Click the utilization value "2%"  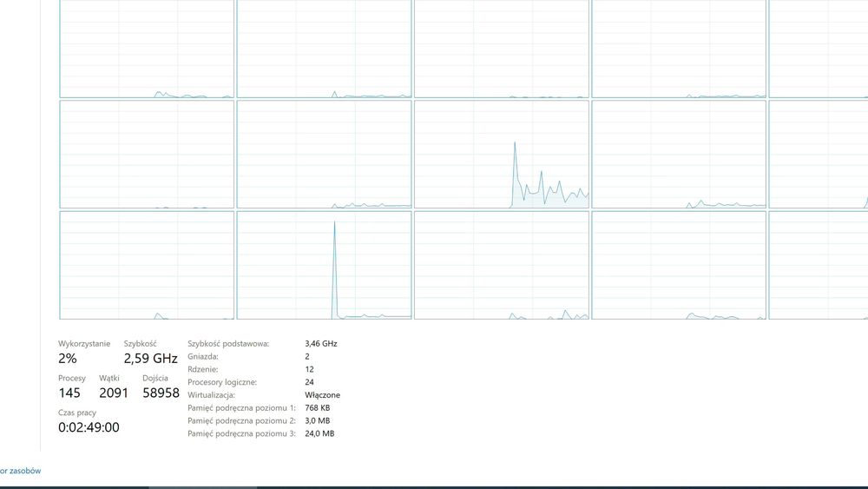pyautogui.click(x=68, y=359)
